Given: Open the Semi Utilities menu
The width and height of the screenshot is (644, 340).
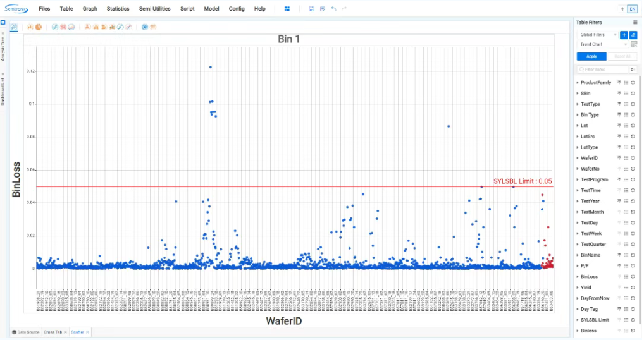Looking at the screenshot, I should point(154,9).
